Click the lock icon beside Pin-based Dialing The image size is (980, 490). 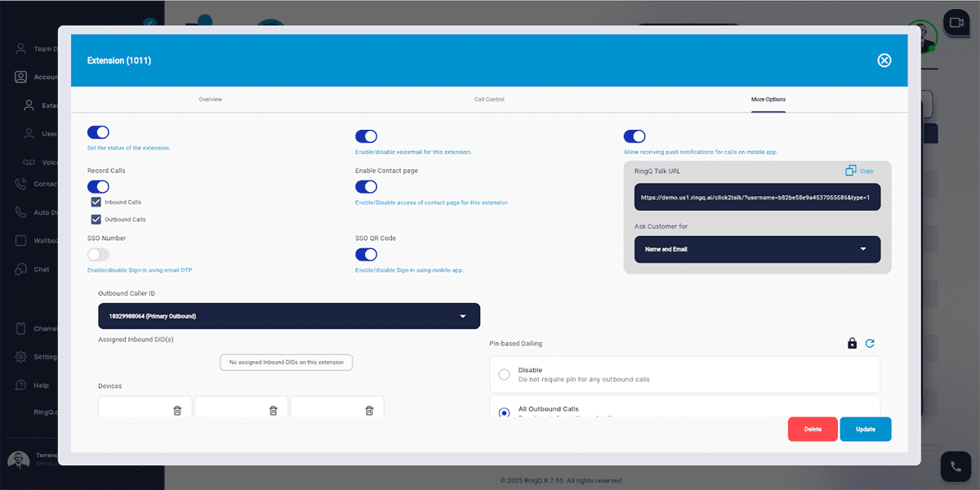pos(852,344)
